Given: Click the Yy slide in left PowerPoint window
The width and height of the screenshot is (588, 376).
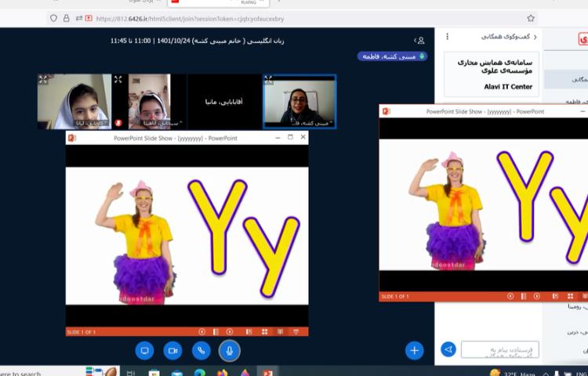Looking at the screenshot, I should tap(187, 236).
